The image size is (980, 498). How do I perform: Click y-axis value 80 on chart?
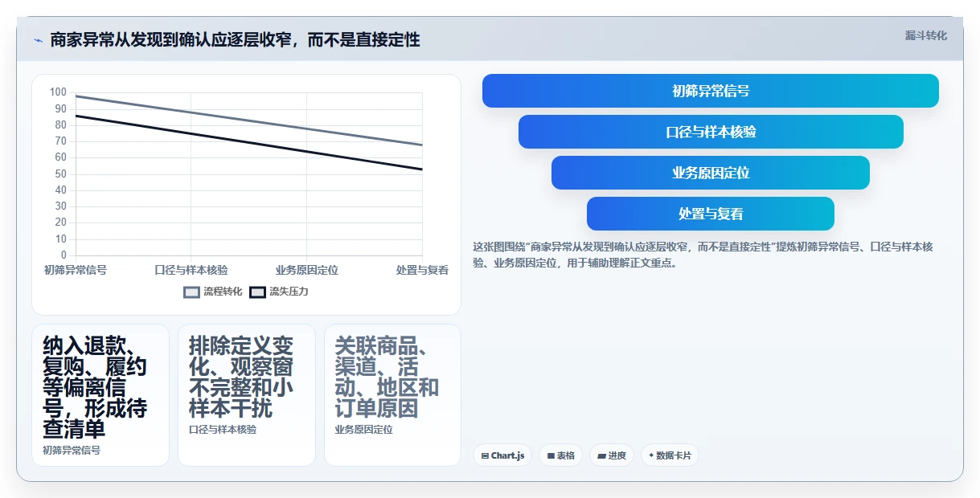[61, 125]
